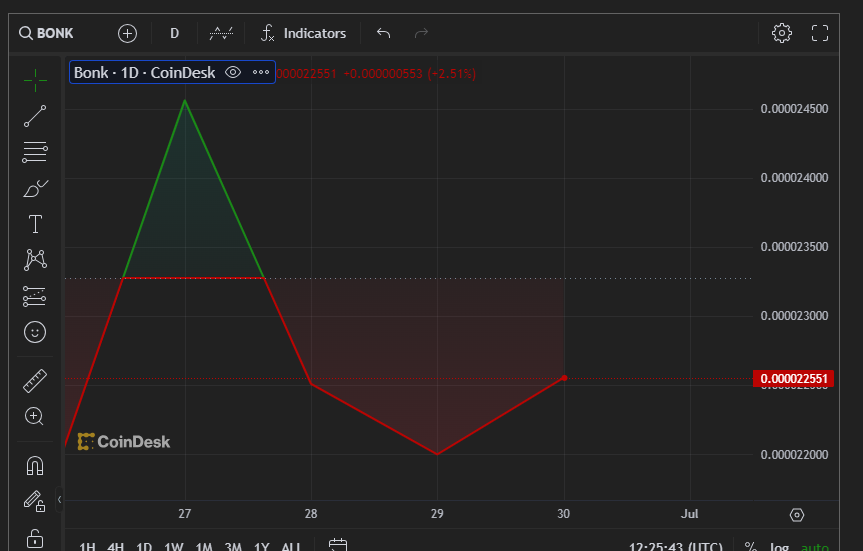Select the trend line tool
This screenshot has width=863, height=551.
pyautogui.click(x=35, y=116)
